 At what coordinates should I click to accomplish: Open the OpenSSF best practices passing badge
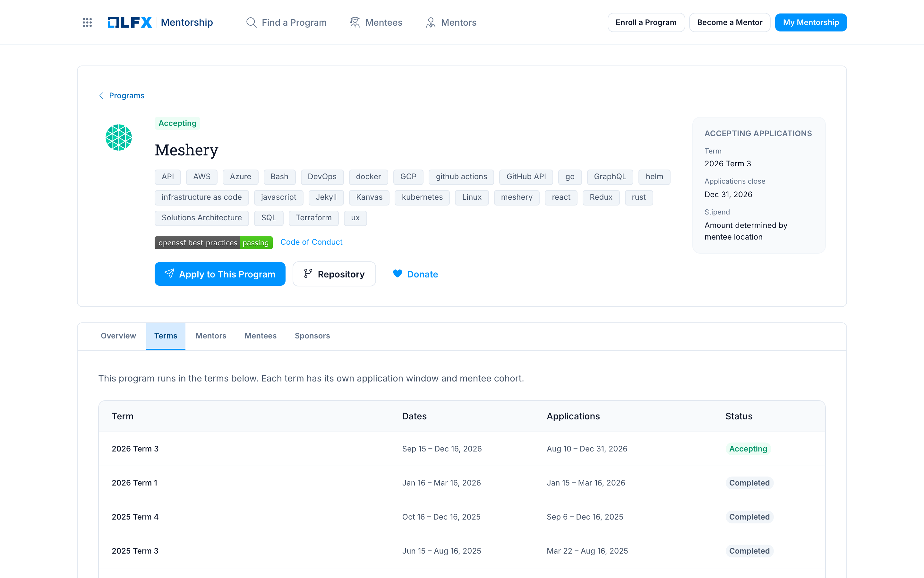(213, 243)
